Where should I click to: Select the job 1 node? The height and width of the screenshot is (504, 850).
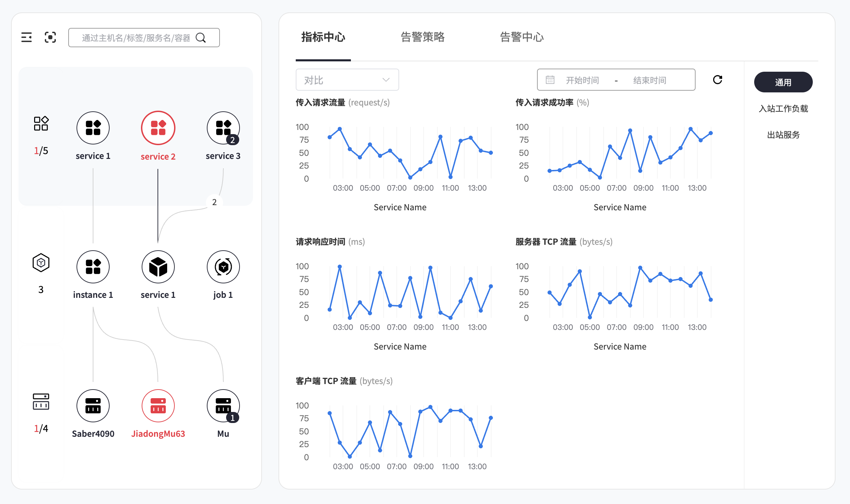223,267
